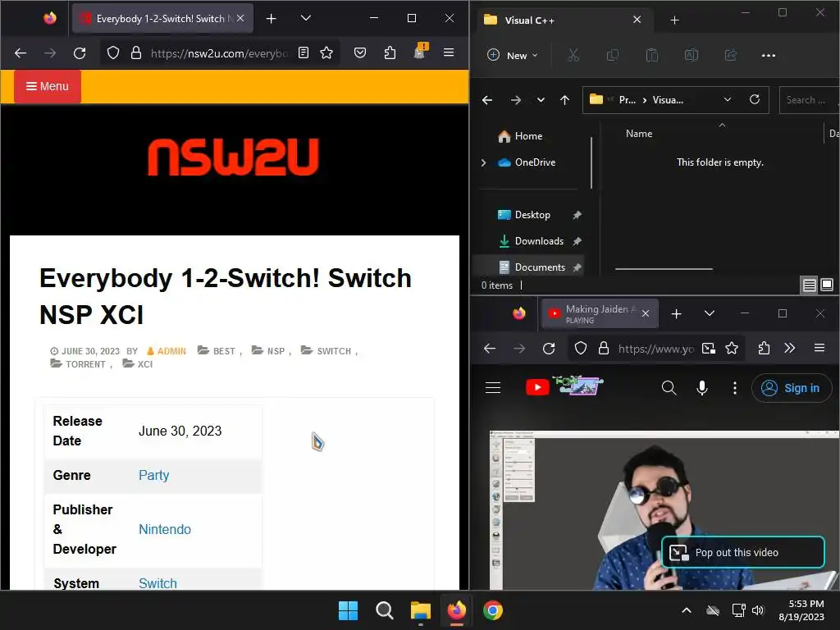
Task: Toggle picture-in-picture icon in YouTube URL bar
Action: tap(709, 349)
